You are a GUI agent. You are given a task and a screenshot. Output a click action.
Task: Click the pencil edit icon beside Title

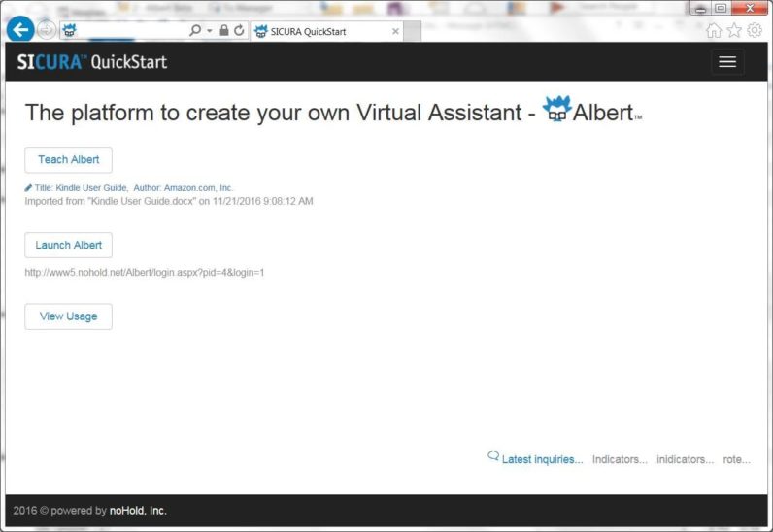coord(28,188)
